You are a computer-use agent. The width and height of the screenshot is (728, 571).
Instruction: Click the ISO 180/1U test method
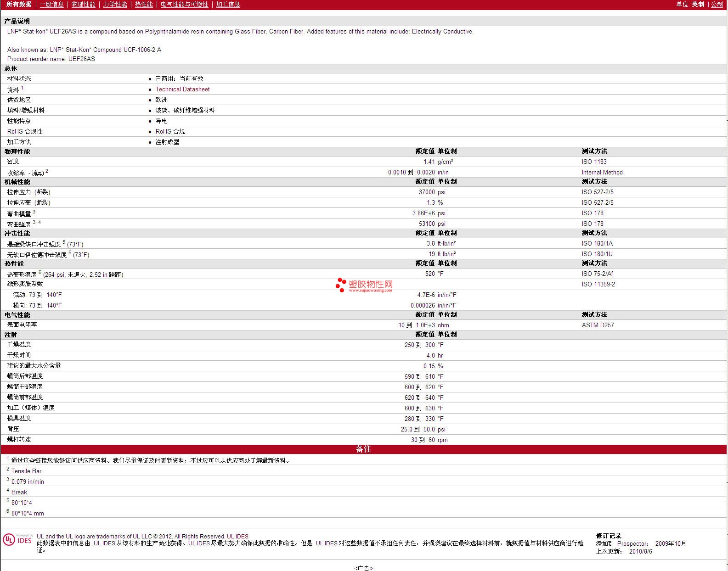click(597, 254)
